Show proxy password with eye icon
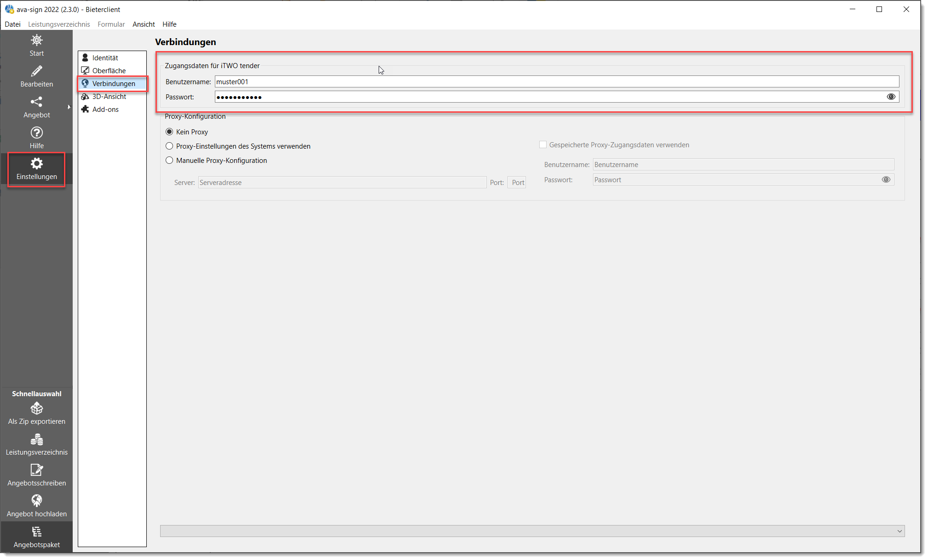This screenshot has width=928, height=560. 886,179
